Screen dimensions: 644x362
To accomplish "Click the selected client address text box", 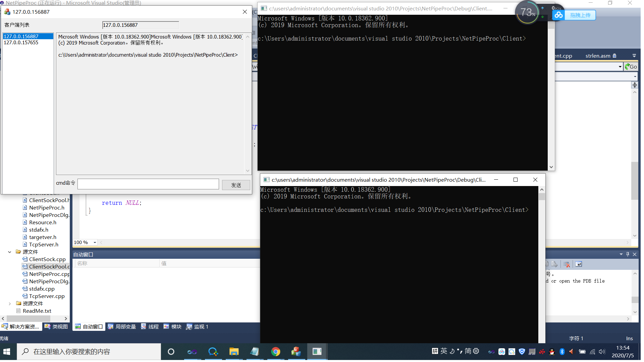I will [x=140, y=25].
